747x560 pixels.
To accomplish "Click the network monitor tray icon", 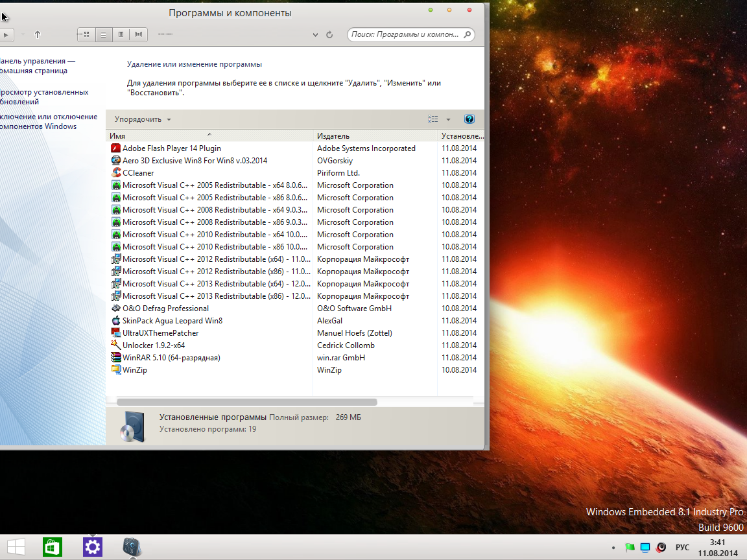I will click(x=645, y=548).
